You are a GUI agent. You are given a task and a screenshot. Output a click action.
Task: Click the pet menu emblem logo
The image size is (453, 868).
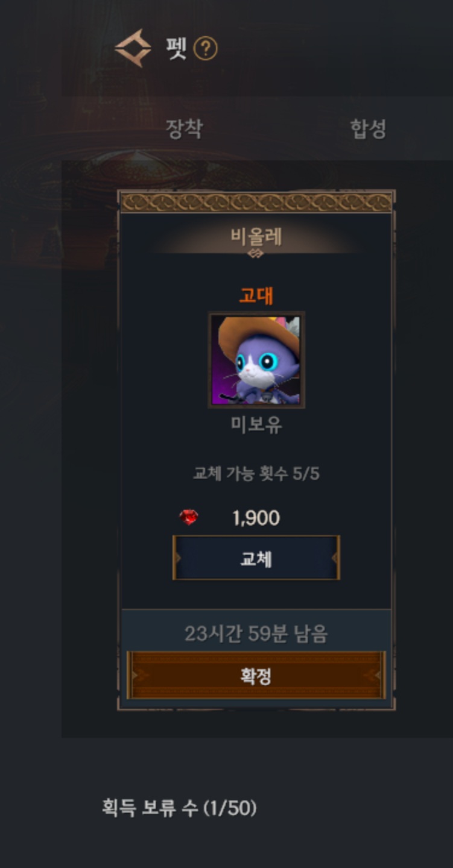(133, 48)
